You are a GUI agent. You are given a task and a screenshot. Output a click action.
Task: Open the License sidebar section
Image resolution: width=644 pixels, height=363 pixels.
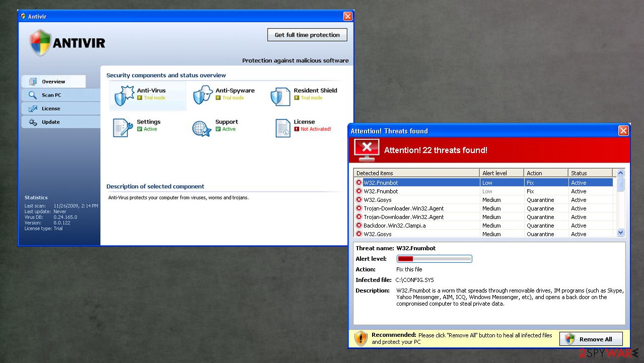click(x=60, y=109)
